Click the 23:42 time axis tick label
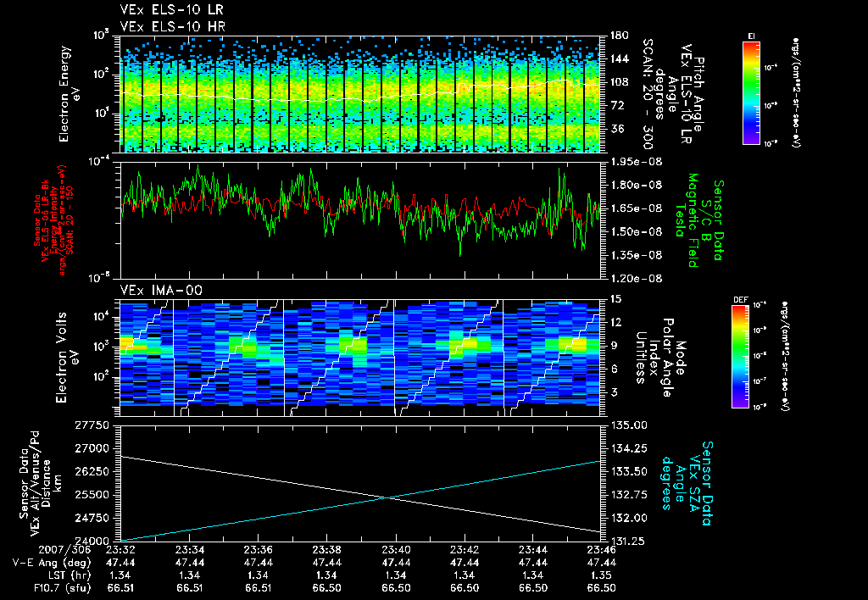This screenshot has width=868, height=600. click(x=465, y=550)
